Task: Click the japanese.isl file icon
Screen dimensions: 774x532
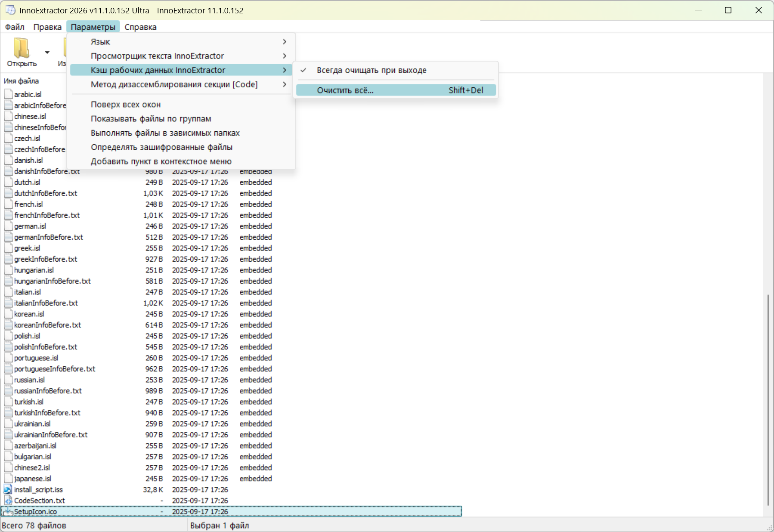Action: pyautogui.click(x=8, y=479)
